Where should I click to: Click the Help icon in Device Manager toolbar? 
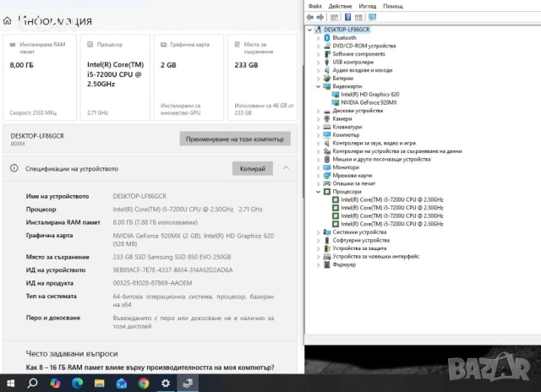click(347, 17)
